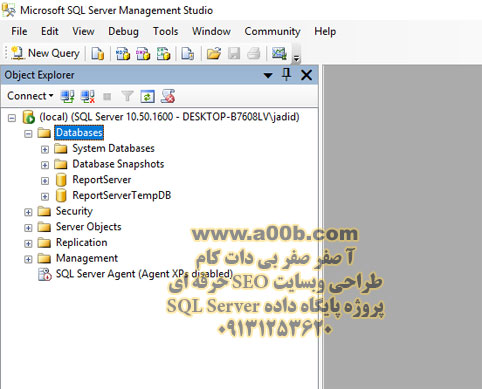Click the New Query button
Screen dimensions: 482x389
pyautogui.click(x=46, y=53)
